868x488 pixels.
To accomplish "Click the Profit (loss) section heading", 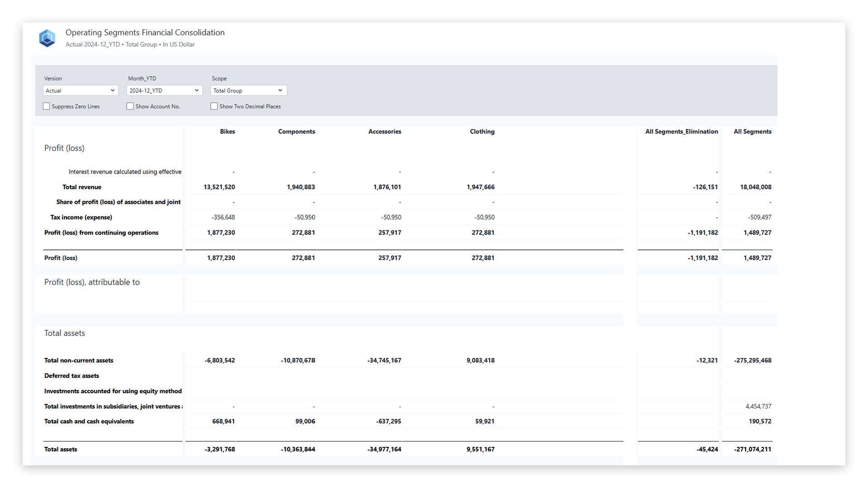I will coord(64,148).
